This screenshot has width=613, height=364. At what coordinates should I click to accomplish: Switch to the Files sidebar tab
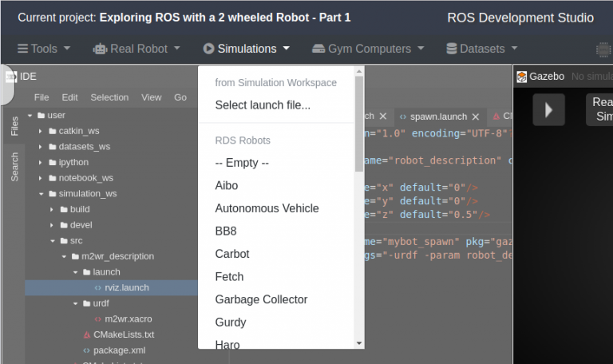[14, 126]
